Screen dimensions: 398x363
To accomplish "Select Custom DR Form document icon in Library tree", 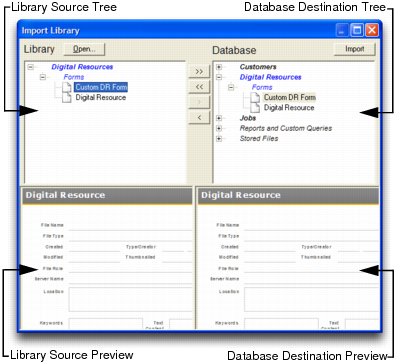I will coord(67,87).
